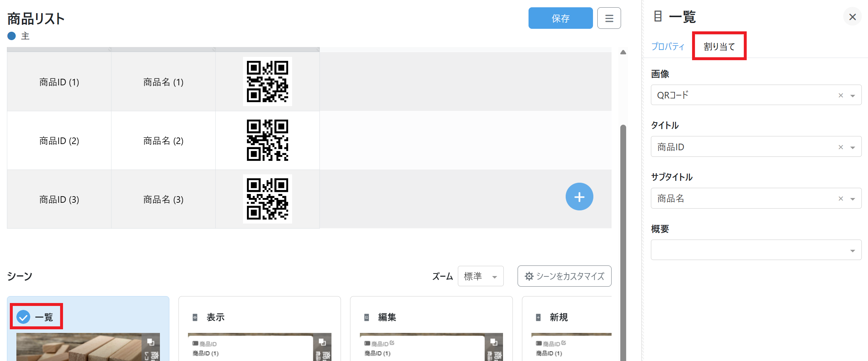
Task: Open the ズーム 標準 dropdown
Action: pos(480,276)
